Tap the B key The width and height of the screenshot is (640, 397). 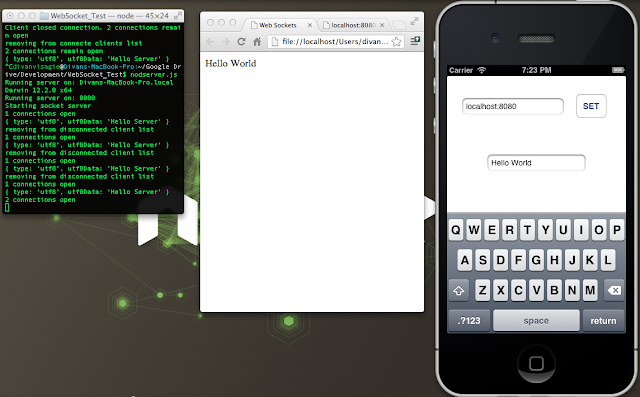click(554, 291)
